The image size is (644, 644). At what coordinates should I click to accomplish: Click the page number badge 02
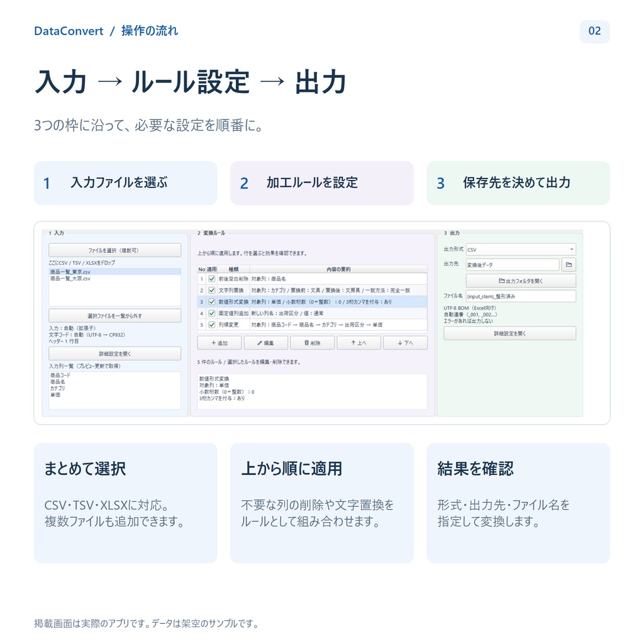(x=595, y=31)
